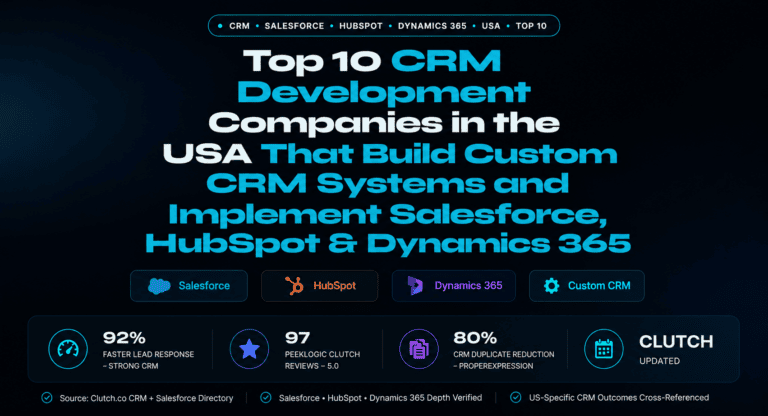The width and height of the screenshot is (768, 416).
Task: Click the DYNAMICS 365 tag in top pill
Action: (432, 26)
